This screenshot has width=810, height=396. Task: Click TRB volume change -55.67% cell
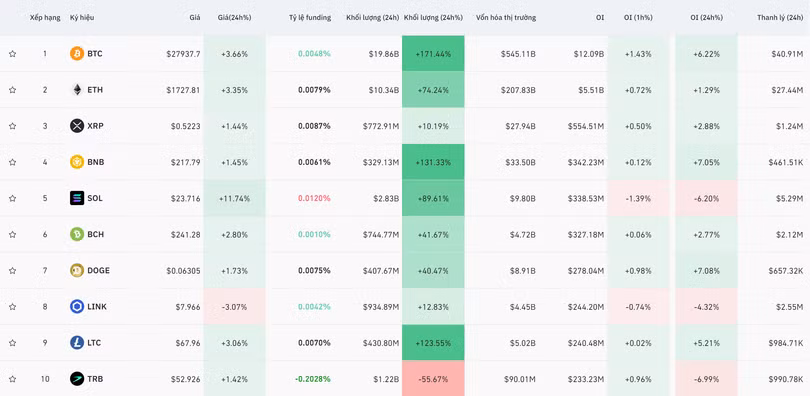pyautogui.click(x=433, y=378)
